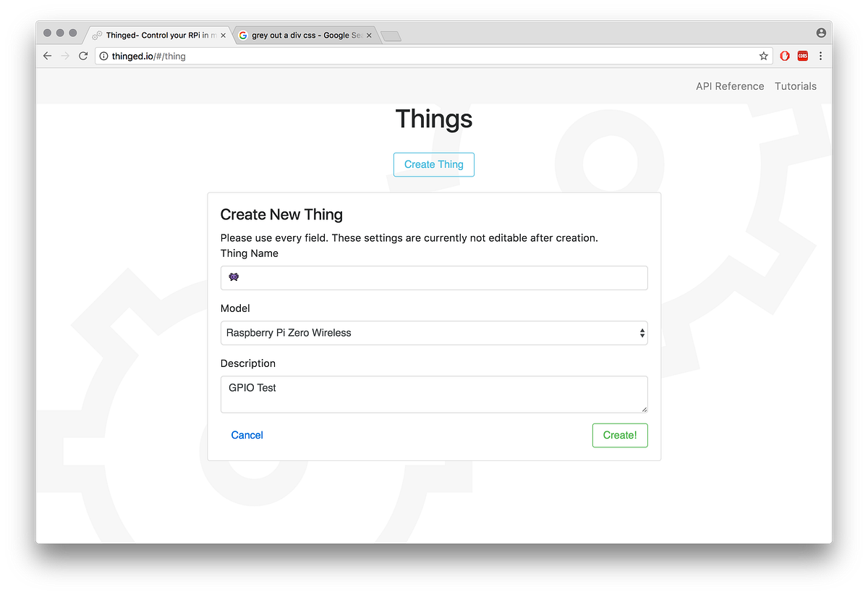Viewport: 868px width, 595px height.
Task: Open site info via the circled-i icon
Action: pos(103,56)
